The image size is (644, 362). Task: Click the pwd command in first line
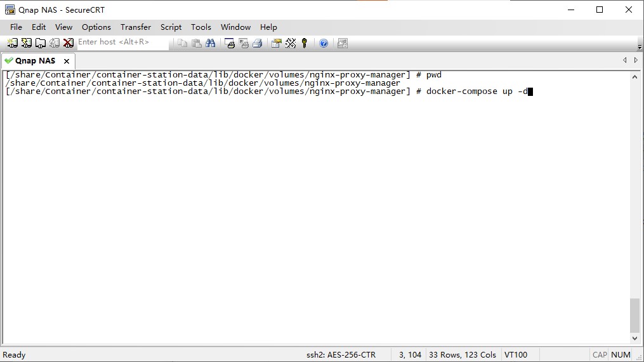coord(434,75)
